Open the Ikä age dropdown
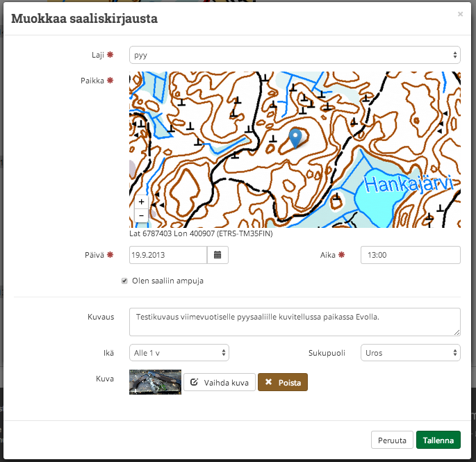This screenshot has height=462, width=476. click(x=179, y=353)
